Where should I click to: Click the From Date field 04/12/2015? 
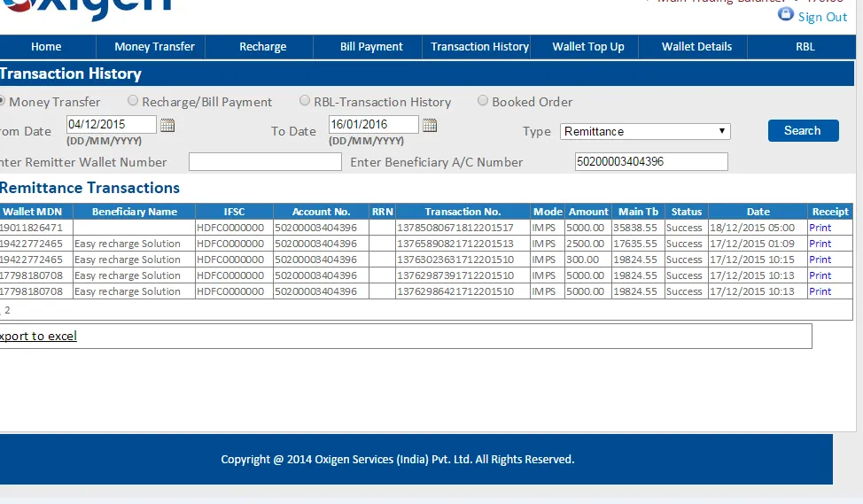tap(111, 124)
